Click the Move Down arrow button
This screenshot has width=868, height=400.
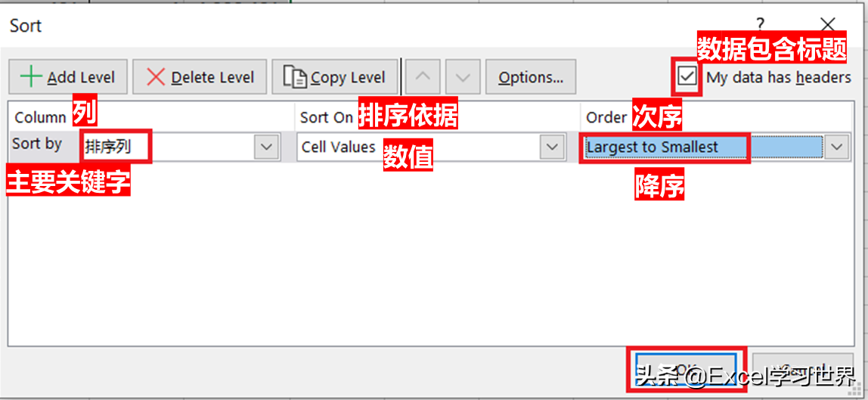point(463,76)
